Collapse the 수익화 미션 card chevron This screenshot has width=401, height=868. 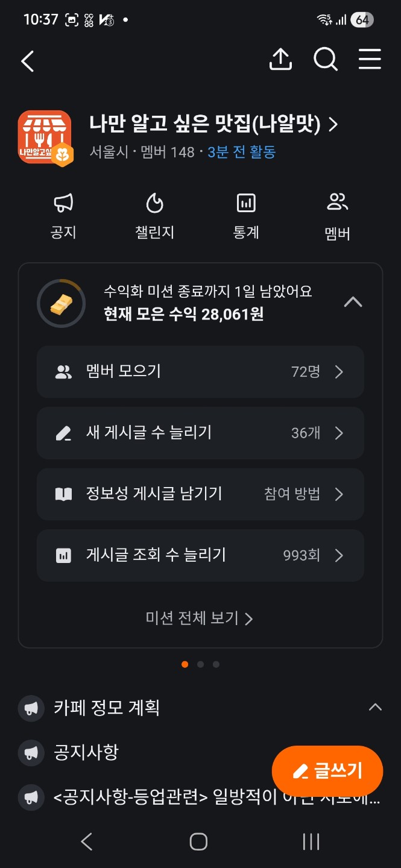pos(353,302)
